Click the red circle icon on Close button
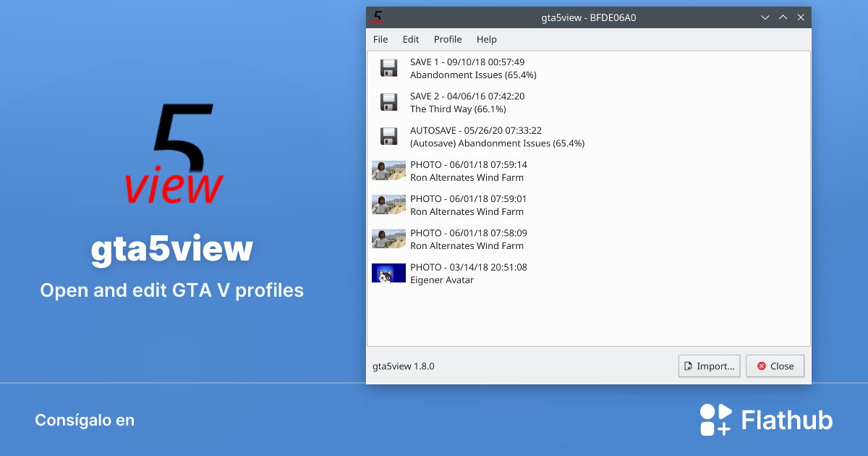This screenshot has height=456, width=868. pyautogui.click(x=761, y=366)
